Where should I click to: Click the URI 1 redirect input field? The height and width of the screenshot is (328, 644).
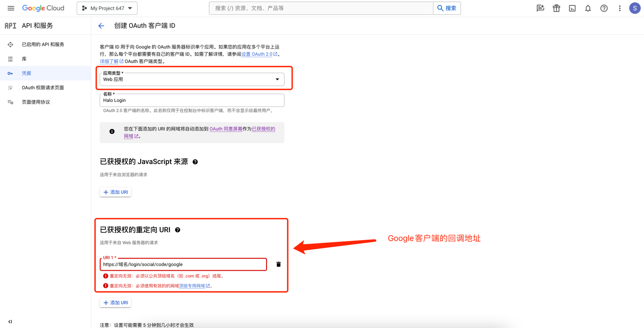(184, 264)
